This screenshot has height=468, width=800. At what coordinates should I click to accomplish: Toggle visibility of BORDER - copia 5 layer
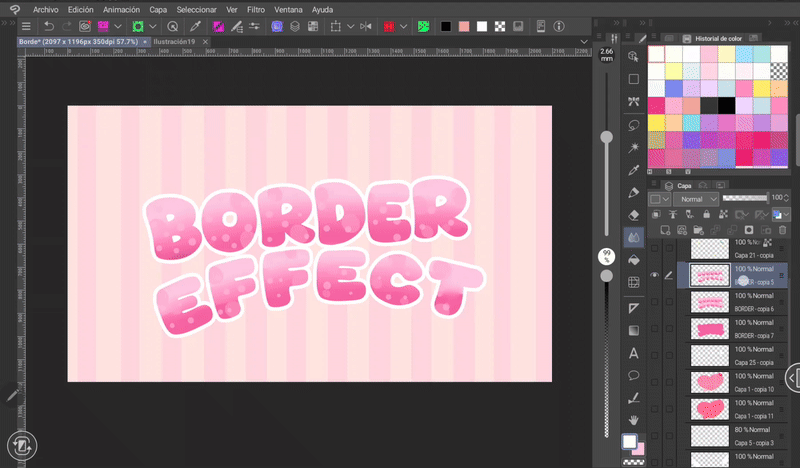[654, 275]
